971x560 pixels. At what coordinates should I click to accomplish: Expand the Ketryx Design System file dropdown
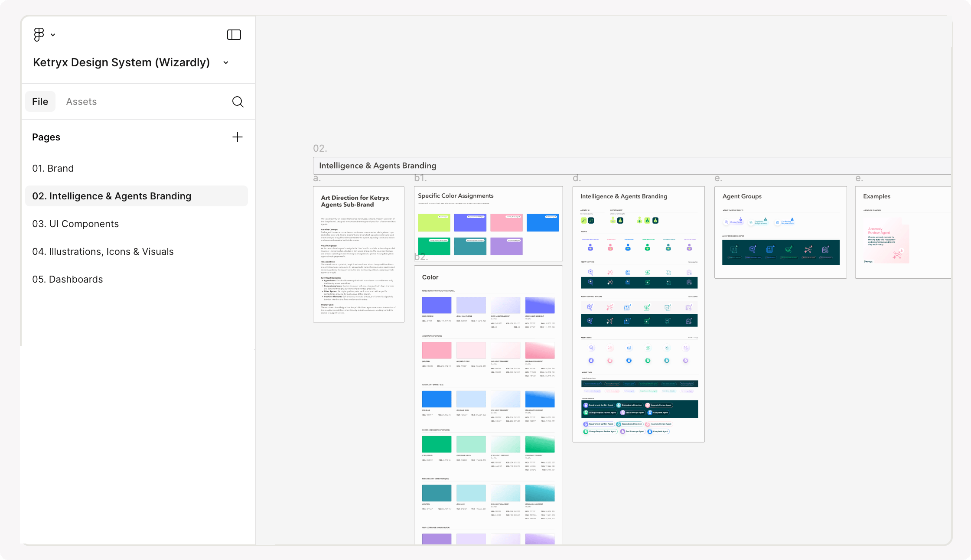point(226,63)
